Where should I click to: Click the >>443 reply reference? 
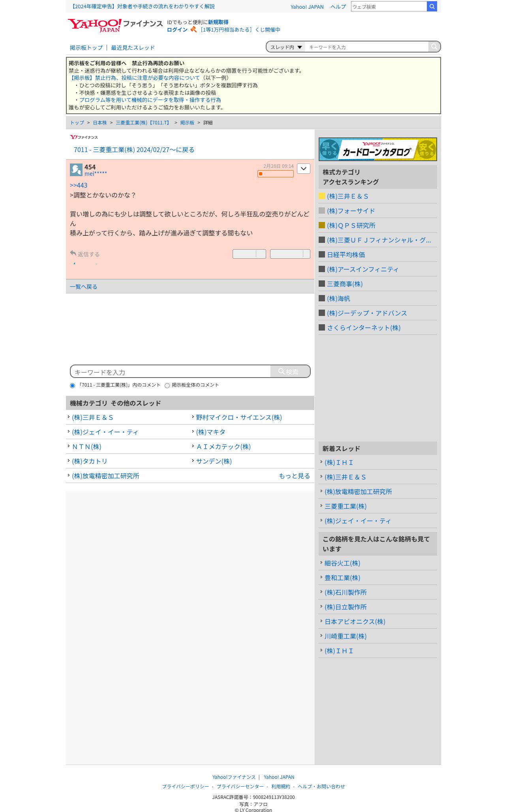coord(79,185)
